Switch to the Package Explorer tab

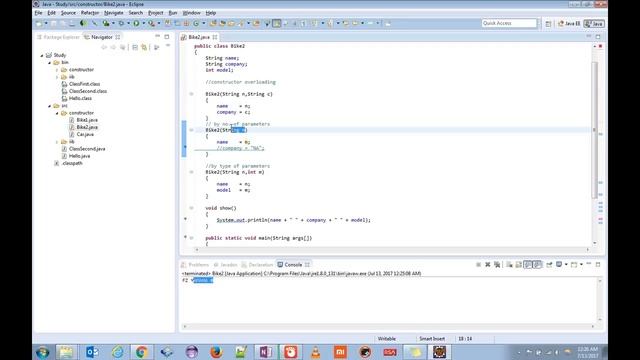pyautogui.click(x=58, y=37)
